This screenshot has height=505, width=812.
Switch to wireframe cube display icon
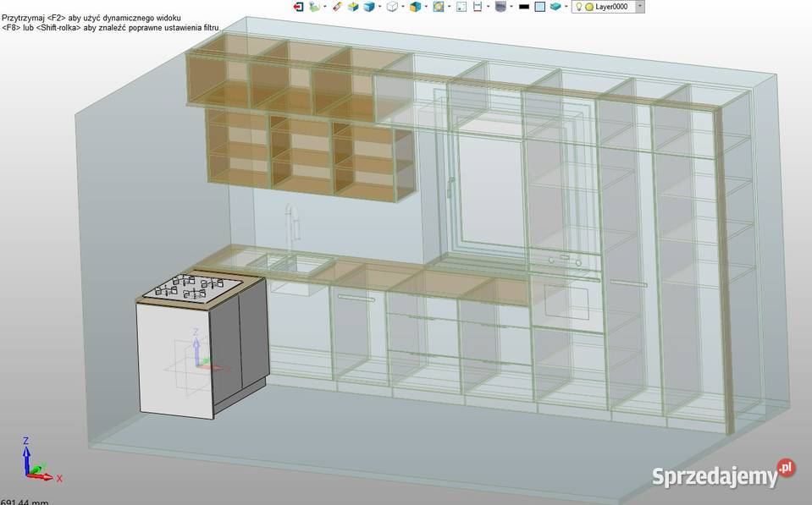393,7
